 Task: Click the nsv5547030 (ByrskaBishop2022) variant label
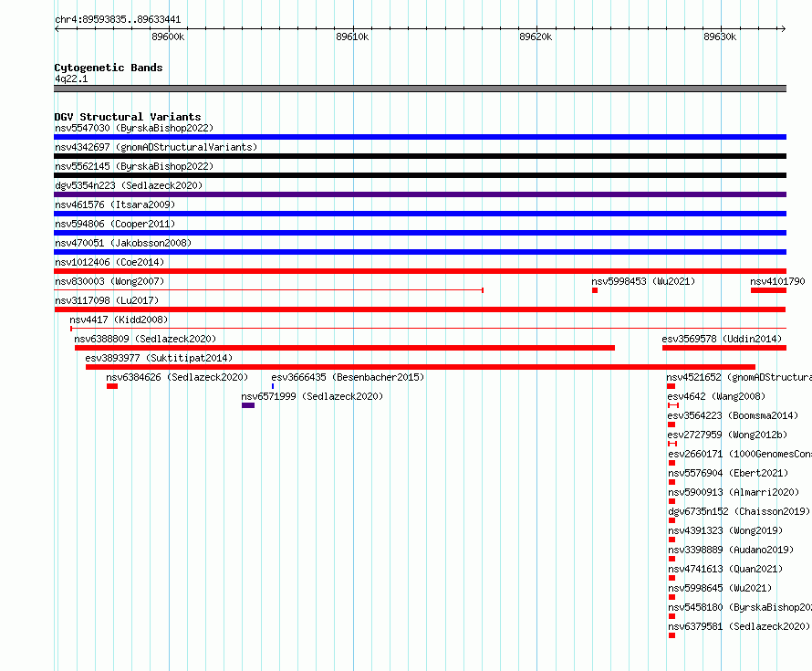click(x=134, y=128)
